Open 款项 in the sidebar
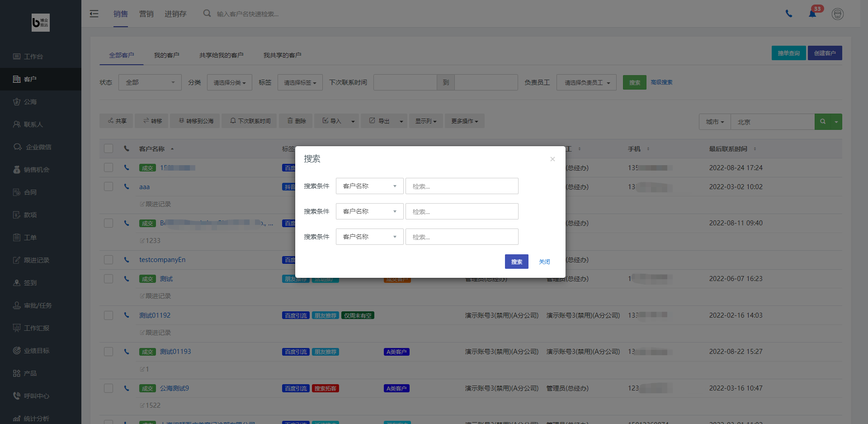The width and height of the screenshot is (868, 424). pos(41,215)
